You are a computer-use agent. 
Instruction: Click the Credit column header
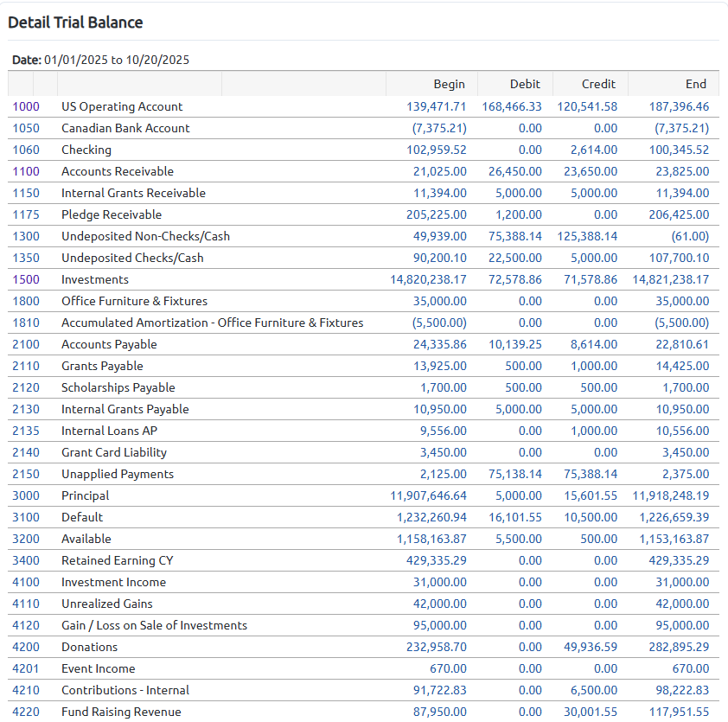pos(598,84)
